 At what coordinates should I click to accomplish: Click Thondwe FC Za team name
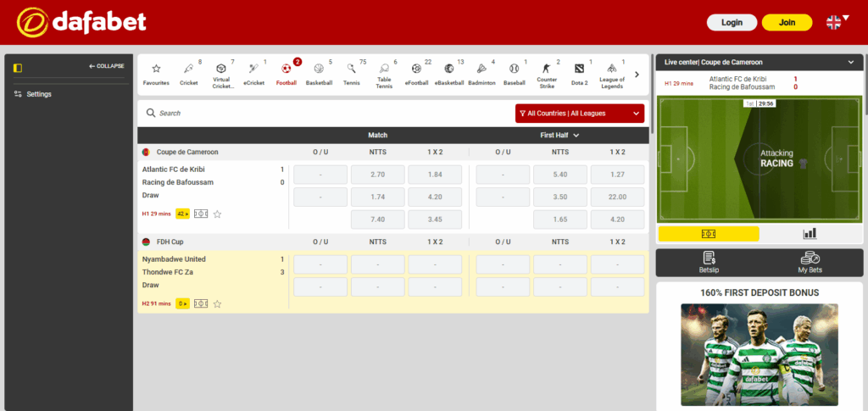168,272
